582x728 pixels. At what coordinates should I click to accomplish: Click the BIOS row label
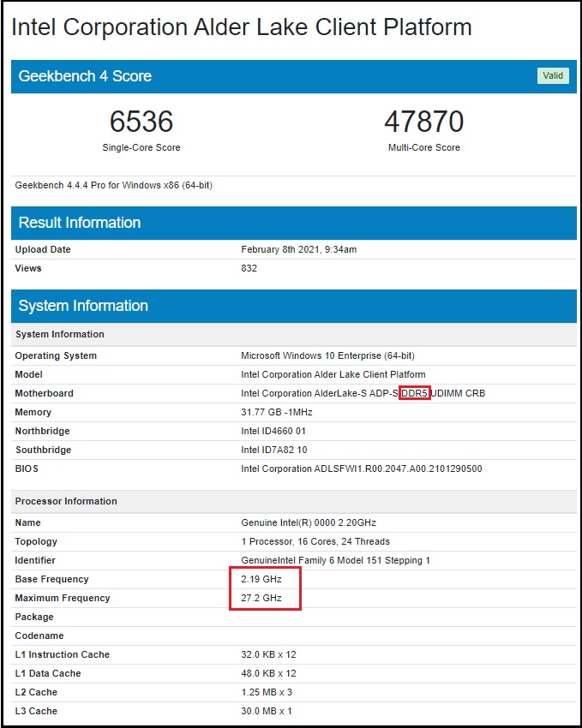[x=27, y=468]
